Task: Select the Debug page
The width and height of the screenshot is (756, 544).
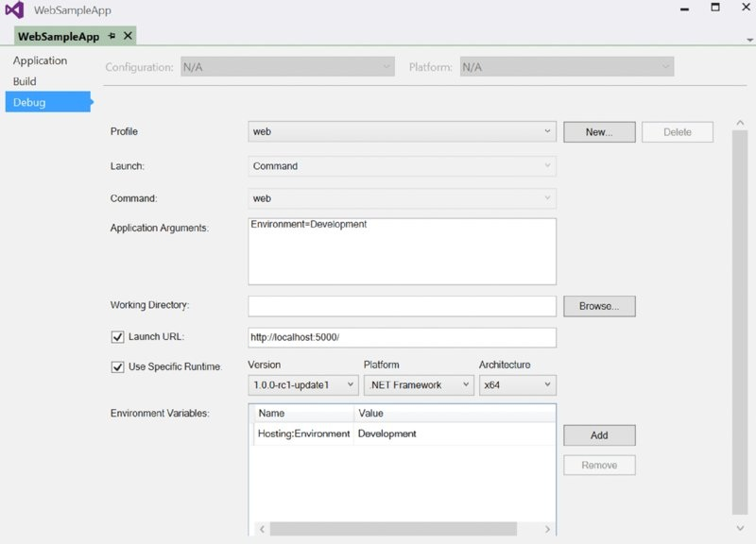Action: pyautogui.click(x=48, y=102)
